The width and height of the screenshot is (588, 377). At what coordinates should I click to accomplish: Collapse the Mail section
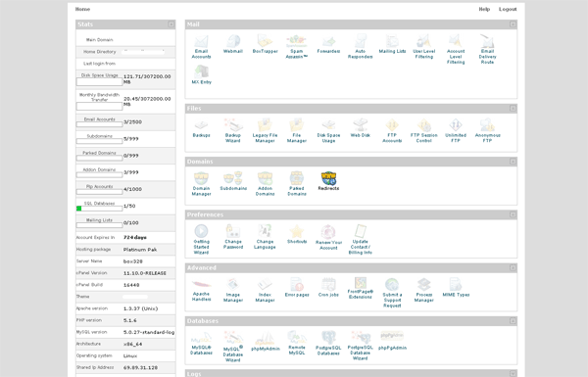pyautogui.click(x=513, y=24)
